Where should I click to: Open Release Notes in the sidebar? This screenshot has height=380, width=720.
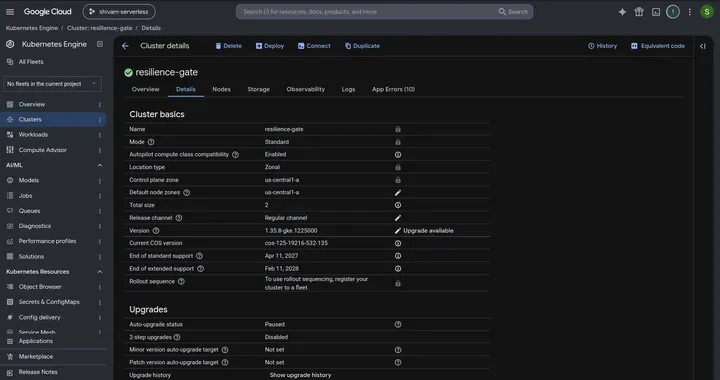click(x=38, y=372)
